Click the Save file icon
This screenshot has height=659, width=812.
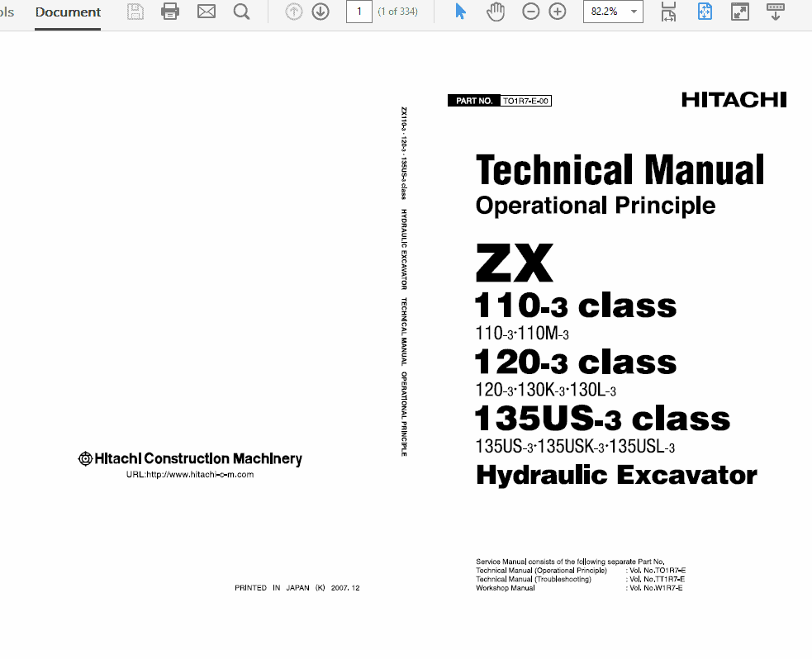pos(135,12)
